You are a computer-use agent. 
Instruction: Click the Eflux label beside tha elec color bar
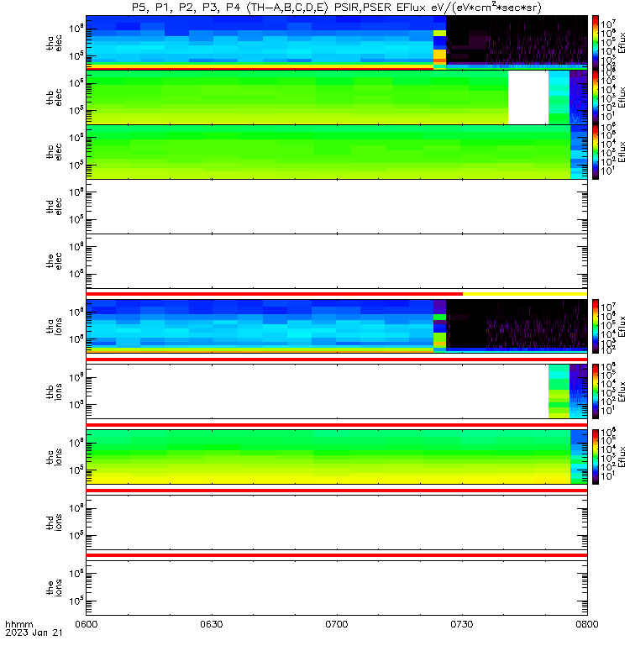pyautogui.click(x=622, y=43)
